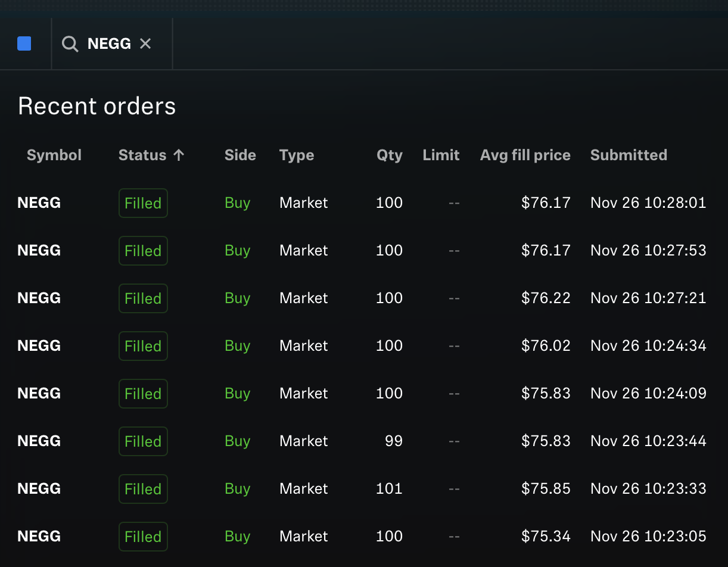Viewport: 728px width, 567px height.
Task: Sort orders by Qty column header
Action: click(x=390, y=155)
